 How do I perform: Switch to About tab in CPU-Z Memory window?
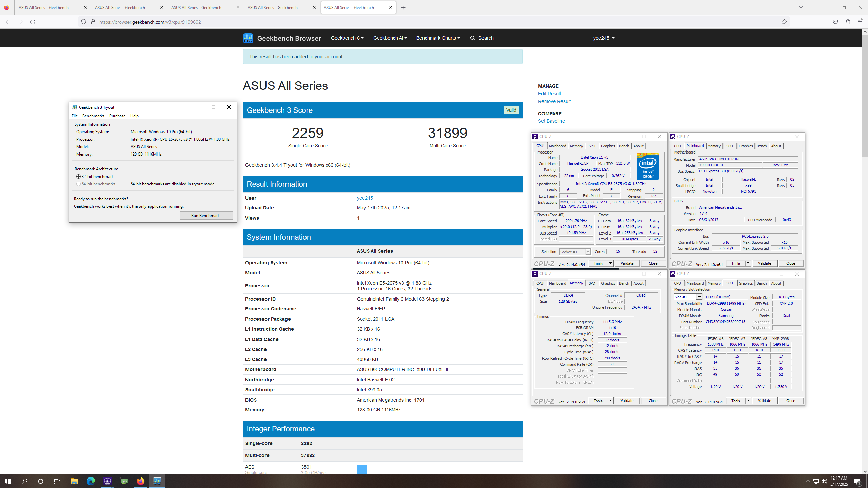point(638,283)
